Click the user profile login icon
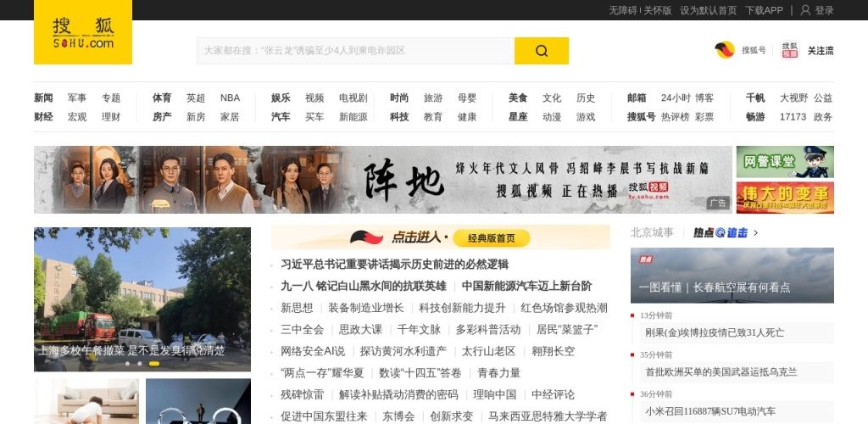The height and width of the screenshot is (424, 868). (805, 10)
